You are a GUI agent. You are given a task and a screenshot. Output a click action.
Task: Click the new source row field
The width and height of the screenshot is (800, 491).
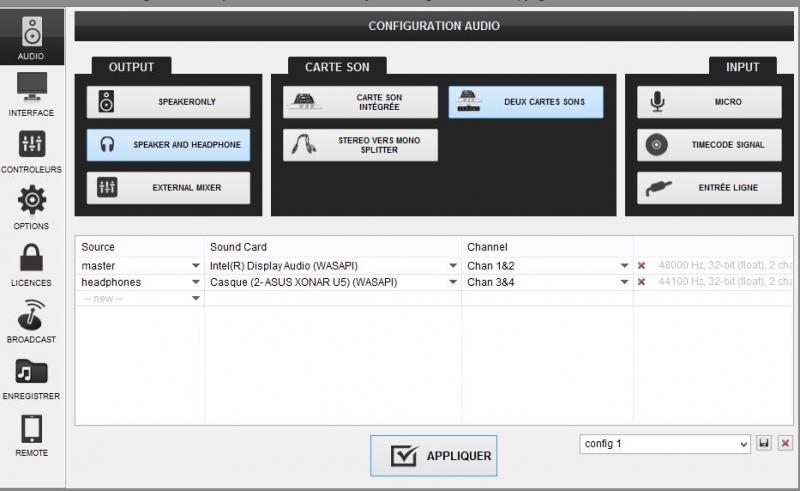coord(140,298)
